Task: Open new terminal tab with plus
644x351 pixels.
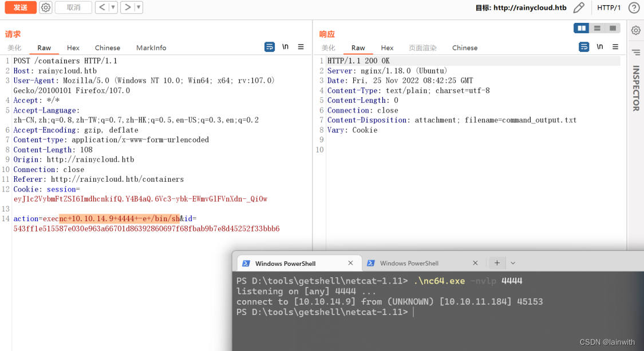Action: point(497,263)
